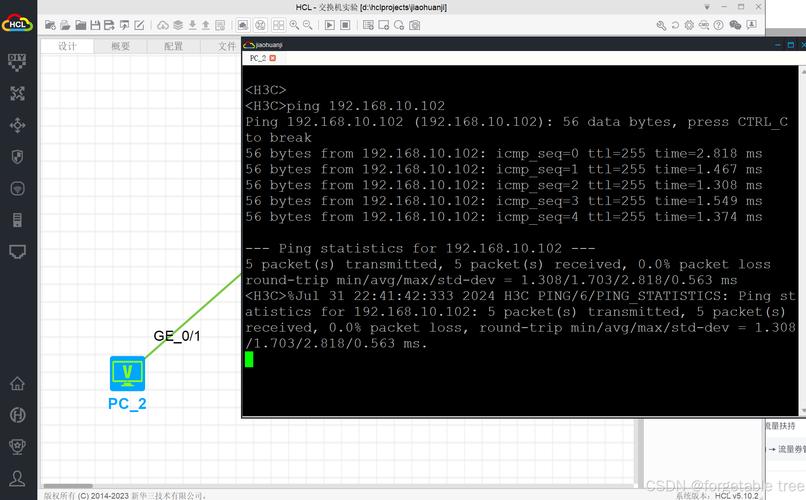The height and width of the screenshot is (500, 806).
Task: Close the PC_2 terminal tab
Action: [272, 58]
